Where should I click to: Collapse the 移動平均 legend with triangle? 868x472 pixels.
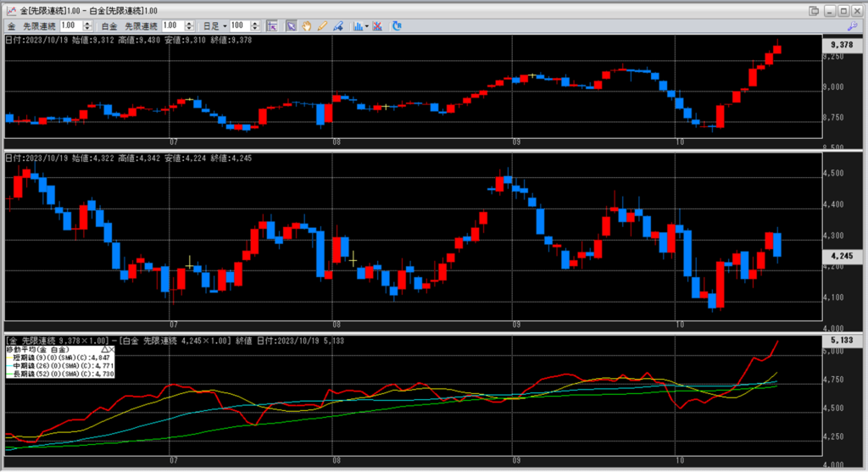[x=105, y=349]
